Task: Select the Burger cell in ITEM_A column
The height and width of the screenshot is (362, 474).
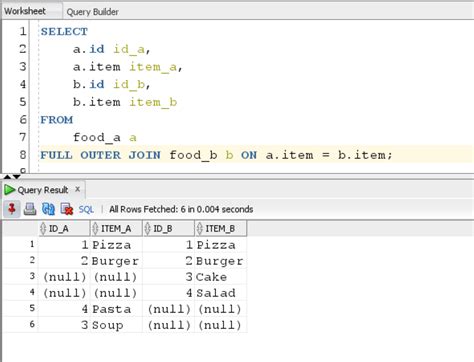Action: pos(116,261)
